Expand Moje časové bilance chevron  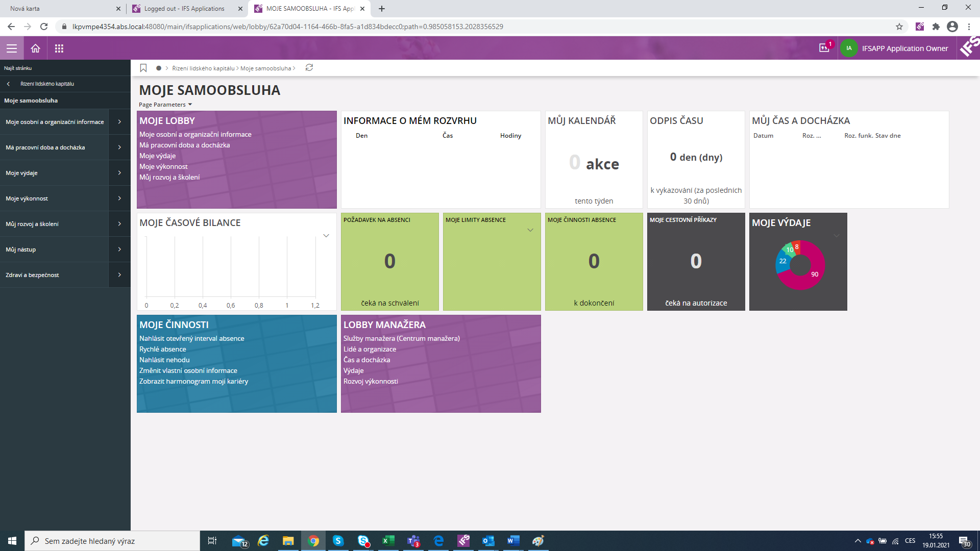[x=326, y=236]
